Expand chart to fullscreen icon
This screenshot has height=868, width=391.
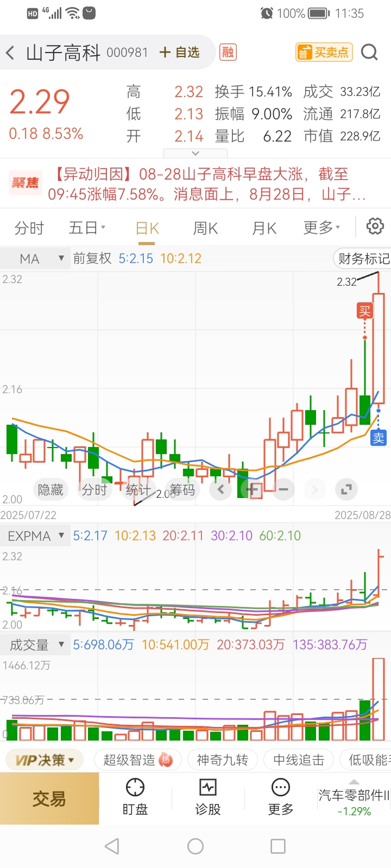point(346,490)
